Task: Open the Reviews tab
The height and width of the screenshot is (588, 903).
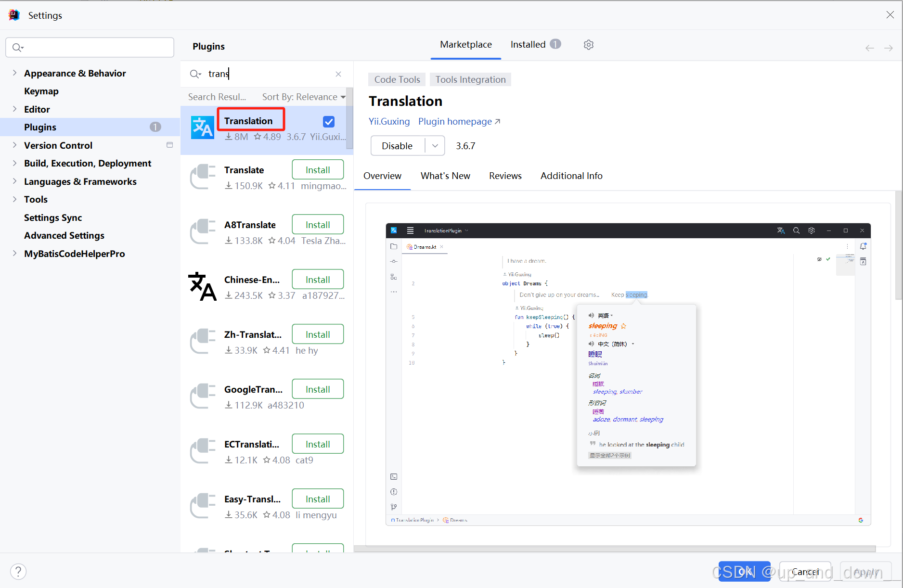Action: click(x=505, y=176)
